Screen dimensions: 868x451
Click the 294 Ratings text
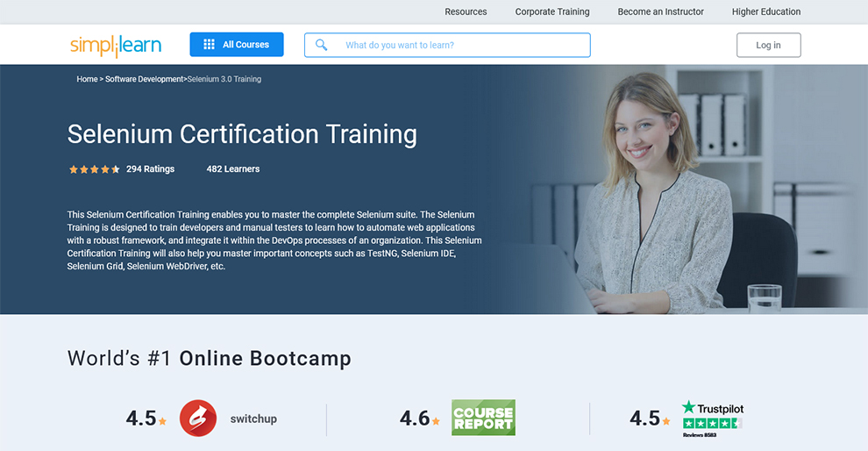150,169
